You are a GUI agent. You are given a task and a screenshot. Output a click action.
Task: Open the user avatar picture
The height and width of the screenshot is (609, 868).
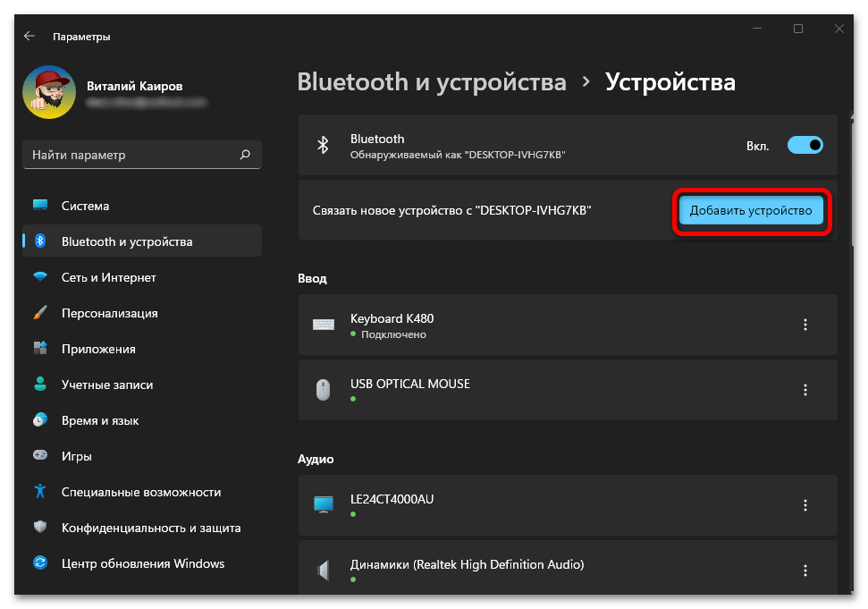coord(49,92)
